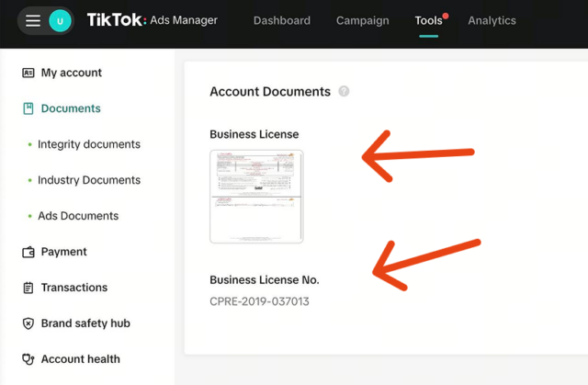
Task: Click the Documents bookmark icon
Action: point(28,108)
